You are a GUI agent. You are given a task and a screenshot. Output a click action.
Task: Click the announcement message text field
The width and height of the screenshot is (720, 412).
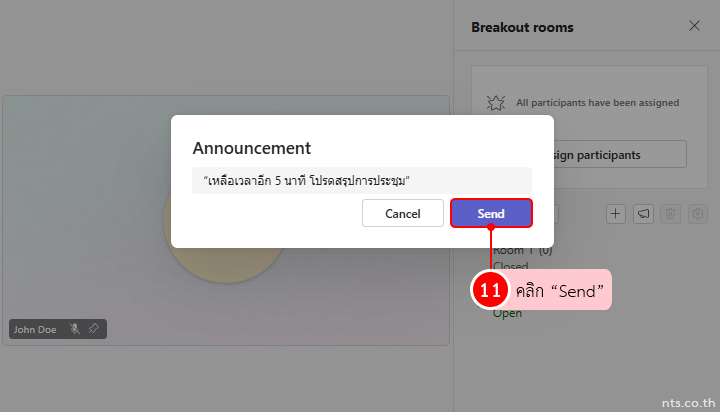[x=361, y=180]
